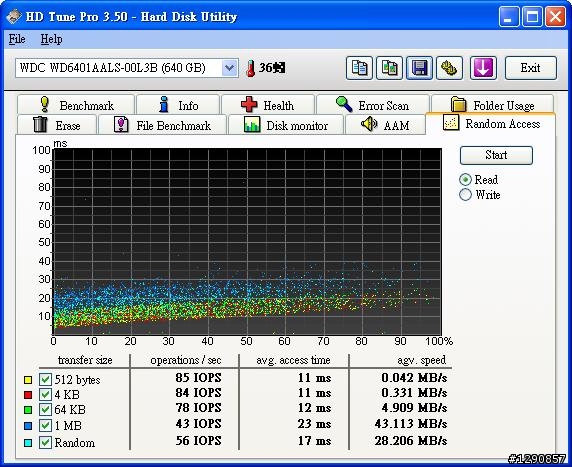572x467 pixels.
Task: Click the Exit button
Action: click(531, 68)
